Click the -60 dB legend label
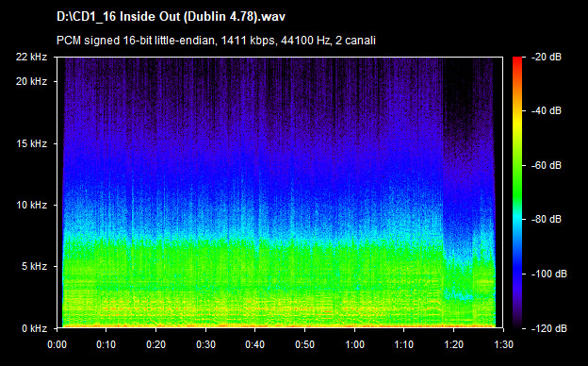 pos(547,165)
